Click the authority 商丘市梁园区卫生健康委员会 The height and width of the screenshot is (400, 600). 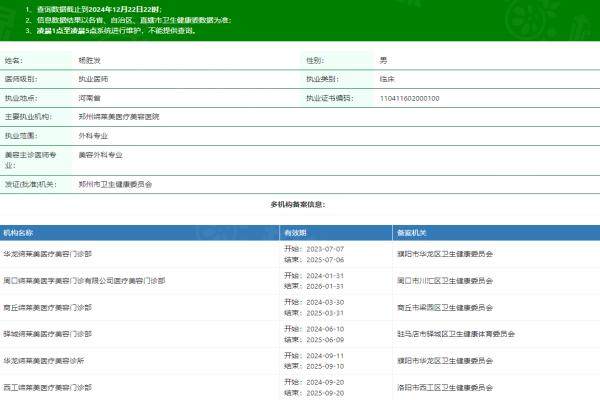445,308
